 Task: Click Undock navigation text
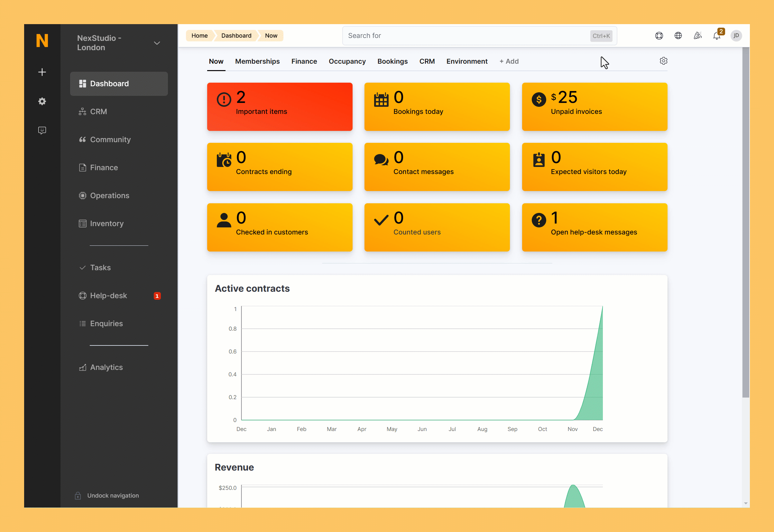click(113, 496)
